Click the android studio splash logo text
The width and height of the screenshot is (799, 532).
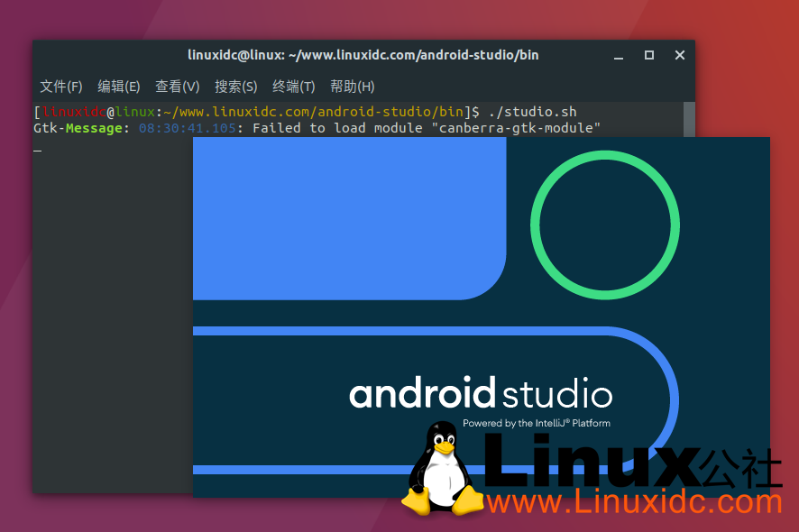tap(481, 392)
